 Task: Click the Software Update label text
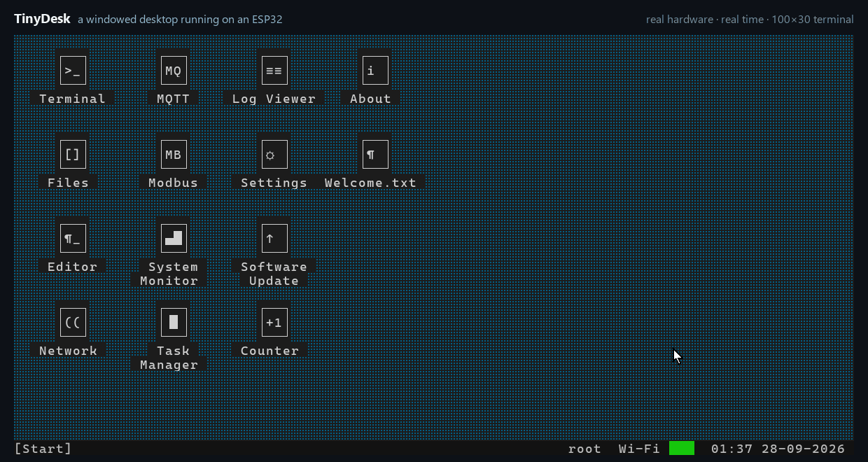pyautogui.click(x=274, y=274)
